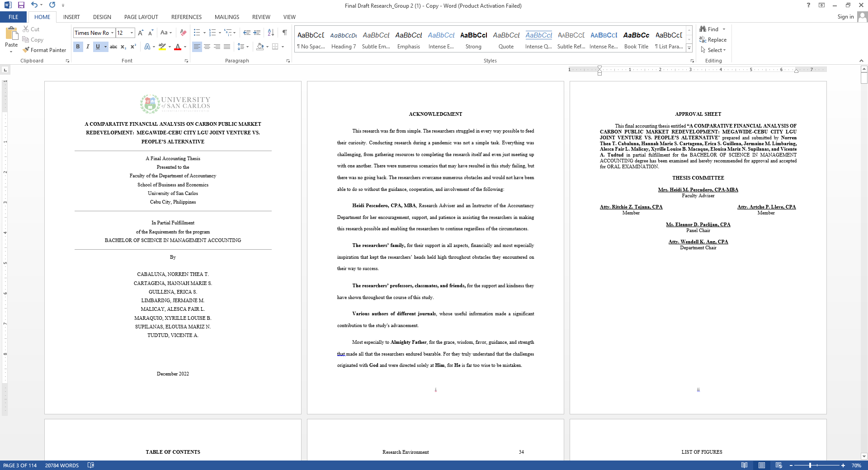The image size is (868, 470).
Task: Switch to the REVIEW tab
Action: coord(261,17)
